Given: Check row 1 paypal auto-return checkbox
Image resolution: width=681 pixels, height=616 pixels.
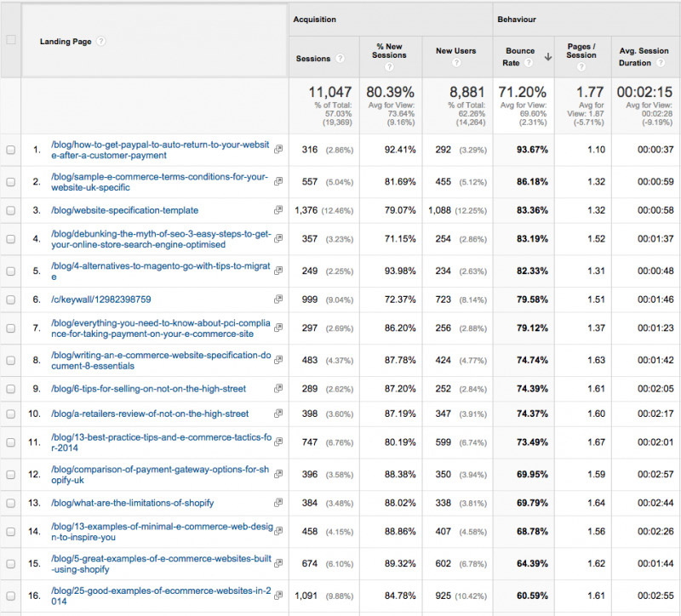Looking at the screenshot, I should tap(11, 150).
